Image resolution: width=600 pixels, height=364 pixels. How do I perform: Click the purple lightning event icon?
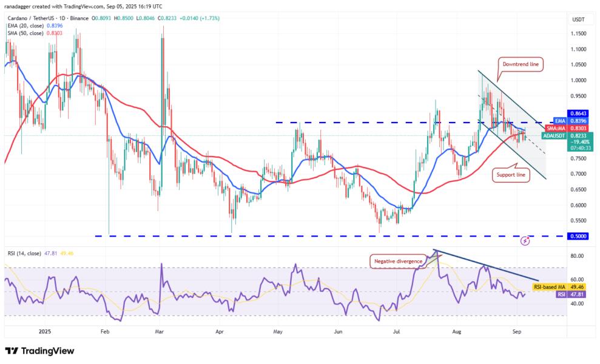(525, 241)
